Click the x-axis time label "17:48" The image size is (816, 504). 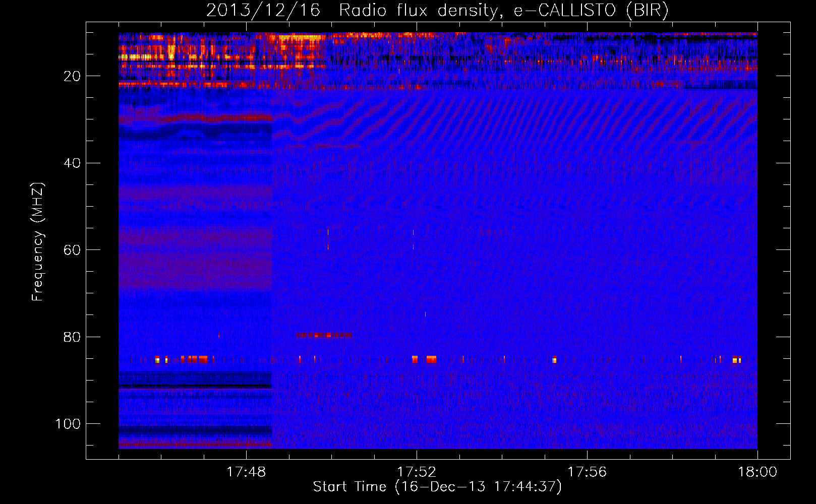pyautogui.click(x=246, y=472)
